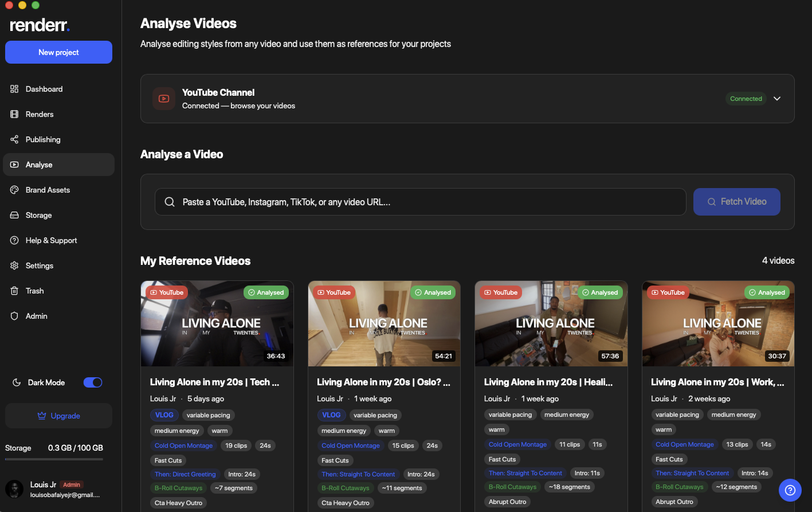This screenshot has width=812, height=512.
Task: Click the Intro: 14s tag
Action: point(755,473)
